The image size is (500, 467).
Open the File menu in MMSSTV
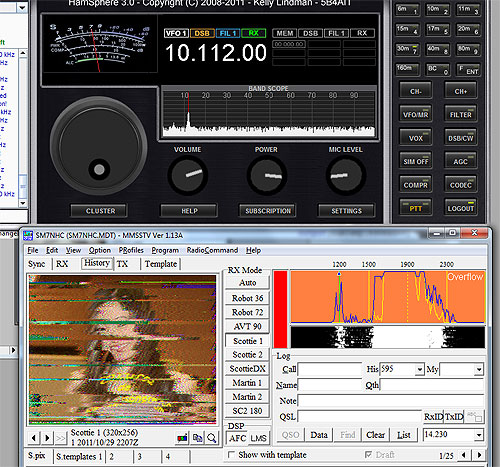coord(33,250)
